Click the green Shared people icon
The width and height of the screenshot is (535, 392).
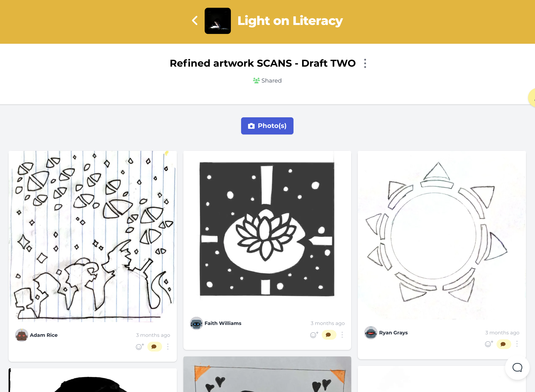coord(256,81)
